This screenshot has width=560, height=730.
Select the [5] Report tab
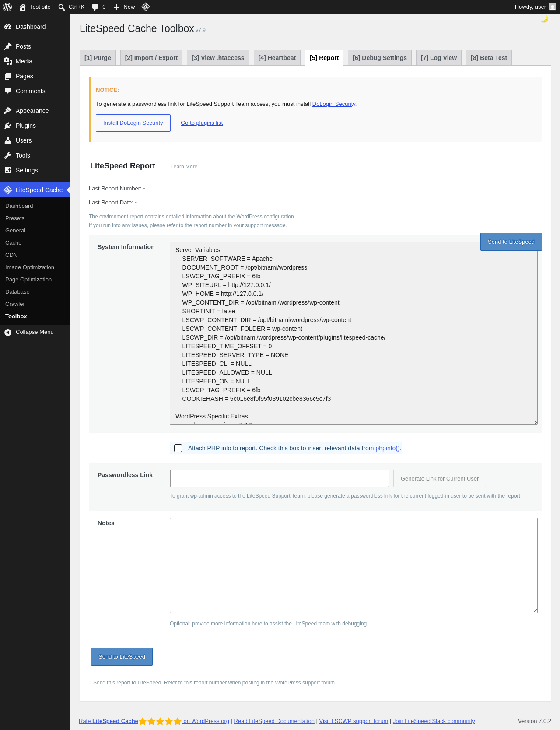(x=324, y=58)
